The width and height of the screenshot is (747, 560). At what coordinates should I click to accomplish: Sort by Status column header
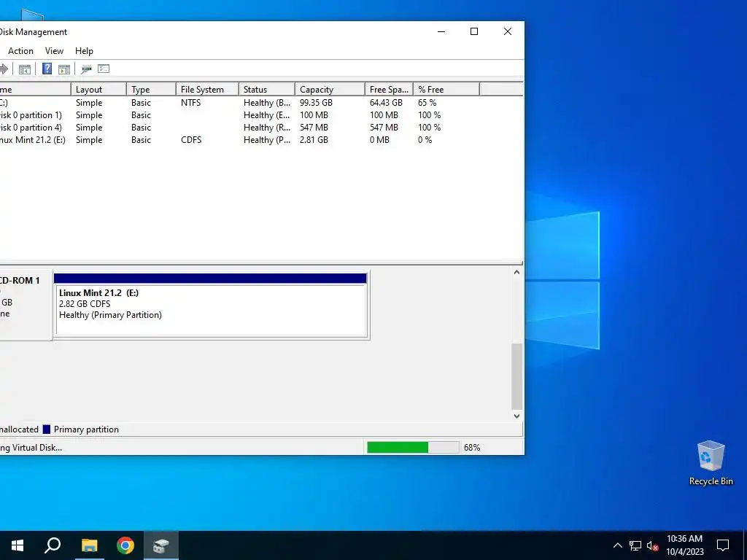click(x=267, y=90)
